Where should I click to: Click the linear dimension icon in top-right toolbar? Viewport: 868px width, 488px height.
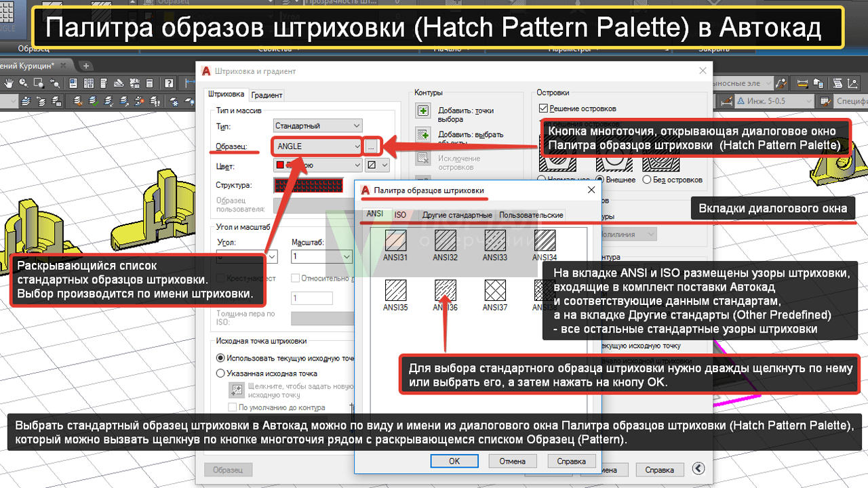tap(802, 83)
